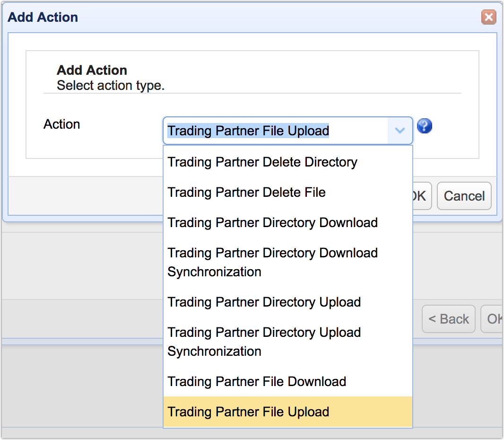The width and height of the screenshot is (504, 440).
Task: Choose Trading Partner Directory Download Synchronization
Action: [x=288, y=262]
